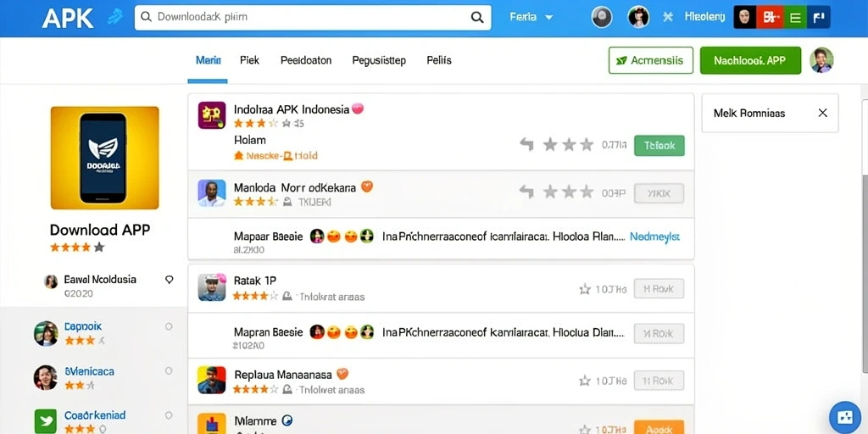Click the Nascke-Hold link
This screenshot has height=434, width=868.
[x=275, y=156]
